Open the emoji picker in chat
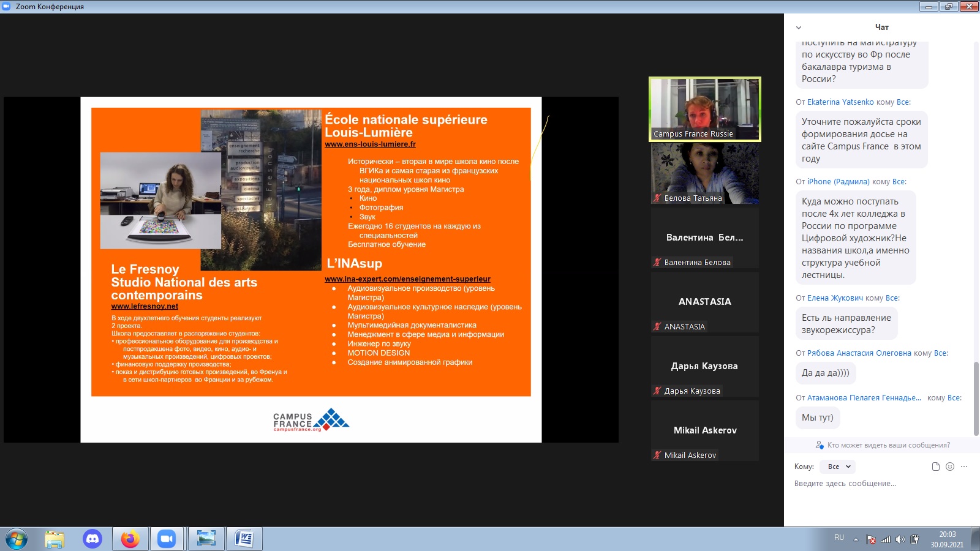The height and width of the screenshot is (551, 980). [950, 467]
